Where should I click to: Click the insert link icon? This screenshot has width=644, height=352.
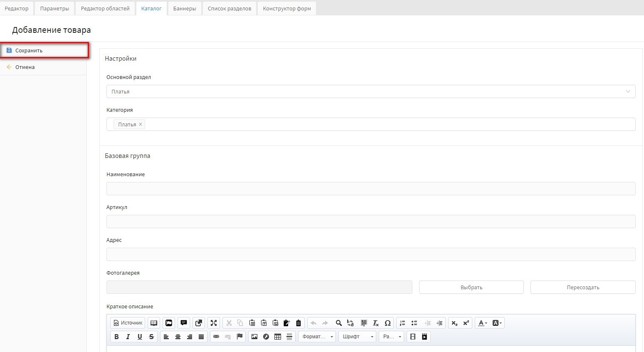(x=216, y=337)
